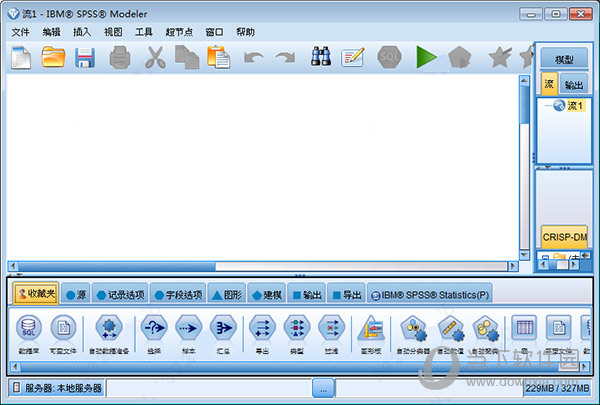Add the 数据库 (Database) SQL source node
Image resolution: width=600 pixels, height=405 pixels.
click(29, 328)
